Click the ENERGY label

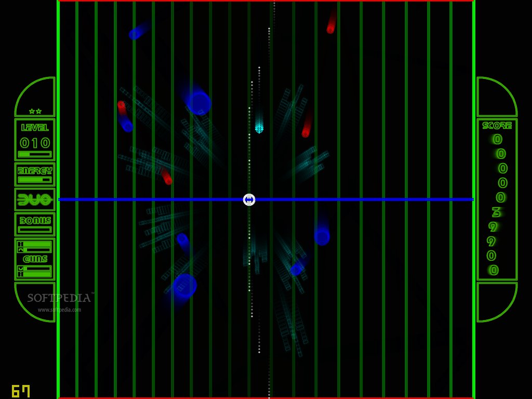click(x=35, y=170)
